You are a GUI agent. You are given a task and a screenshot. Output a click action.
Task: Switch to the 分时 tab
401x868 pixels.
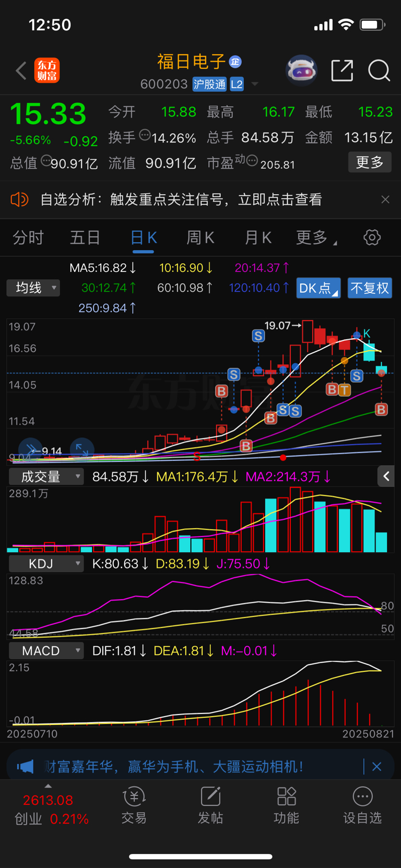tap(28, 237)
